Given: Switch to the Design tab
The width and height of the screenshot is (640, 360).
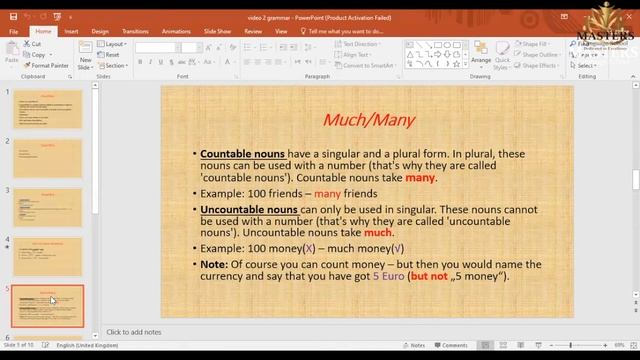Looking at the screenshot, I should click(x=100, y=31).
